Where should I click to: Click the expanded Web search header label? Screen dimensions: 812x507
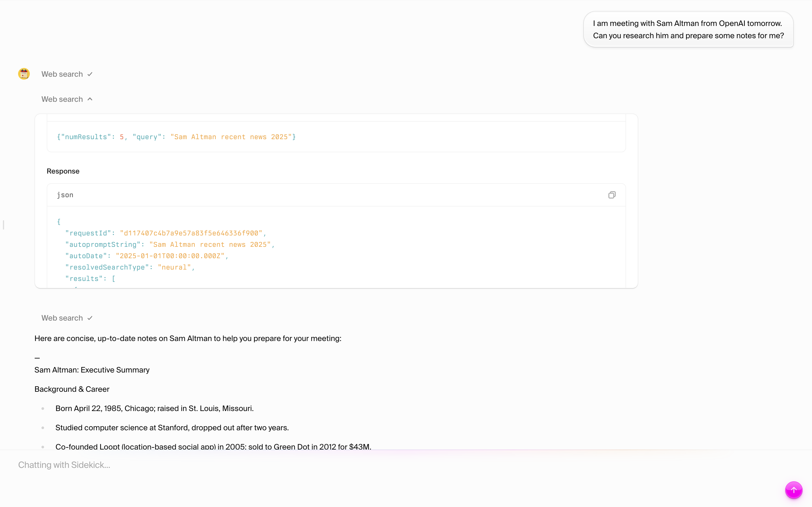pos(62,99)
